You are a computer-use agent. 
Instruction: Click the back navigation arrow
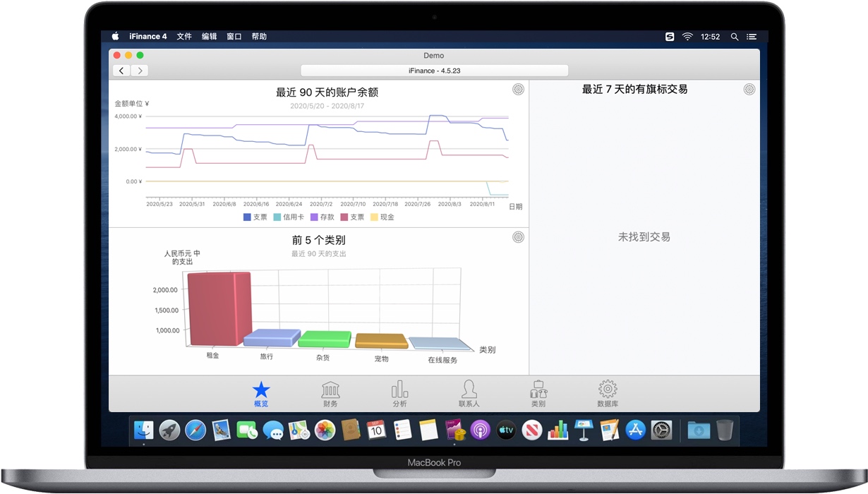pyautogui.click(x=121, y=71)
